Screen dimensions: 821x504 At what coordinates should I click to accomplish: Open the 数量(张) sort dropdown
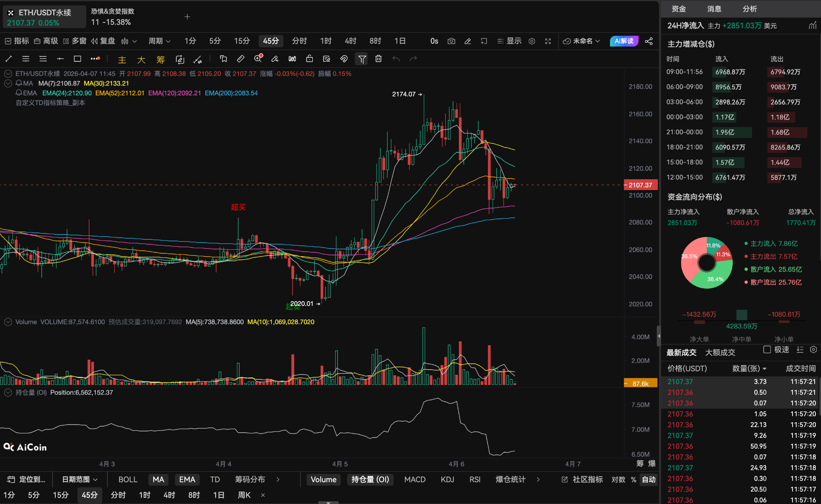pyautogui.click(x=748, y=368)
